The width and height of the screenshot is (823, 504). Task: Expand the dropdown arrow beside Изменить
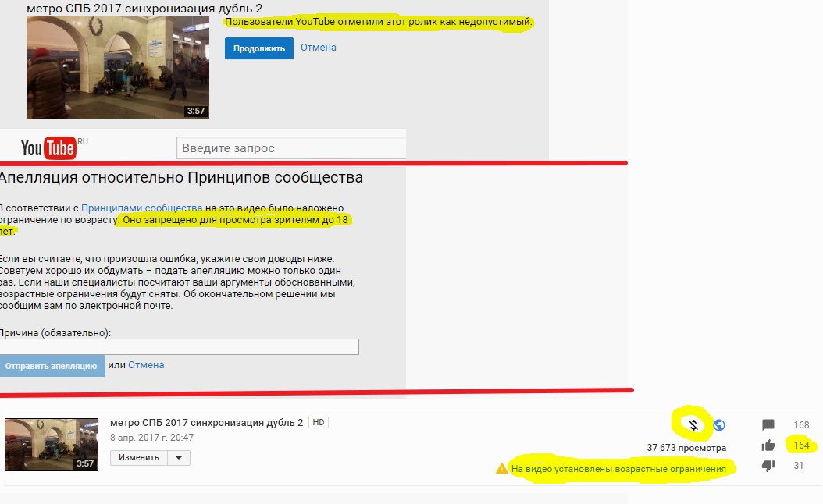pyautogui.click(x=179, y=458)
